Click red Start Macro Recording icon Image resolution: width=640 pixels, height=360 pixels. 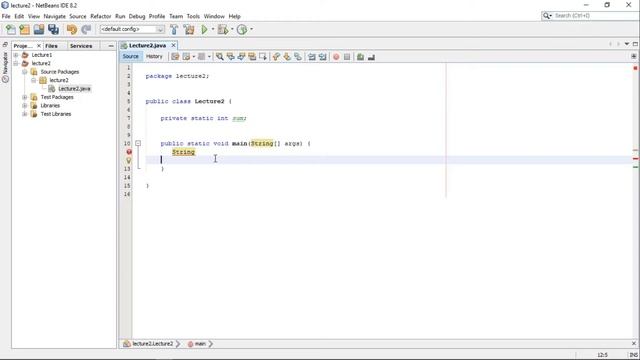[336, 57]
